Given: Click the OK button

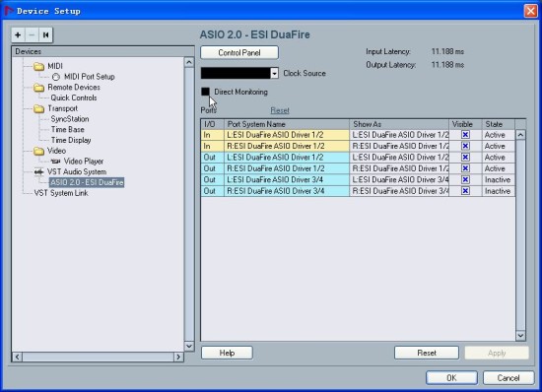Looking at the screenshot, I should [451, 378].
